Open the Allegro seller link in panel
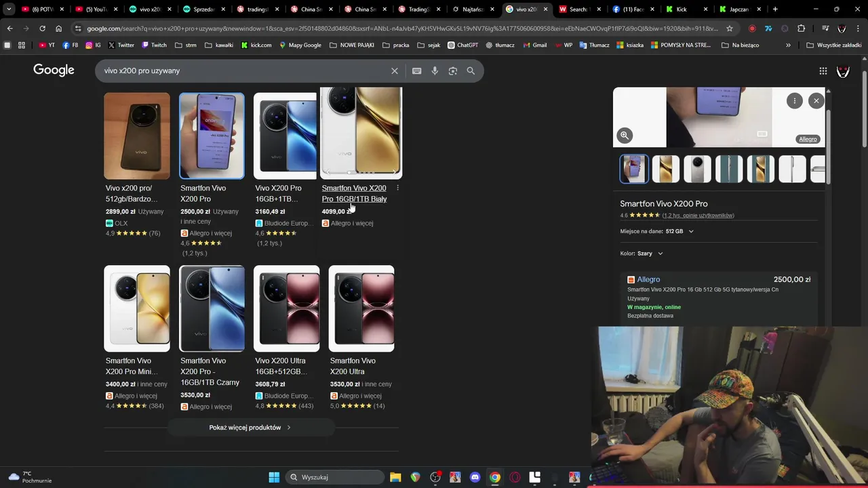Viewport: 868px width, 488px height. click(x=648, y=279)
